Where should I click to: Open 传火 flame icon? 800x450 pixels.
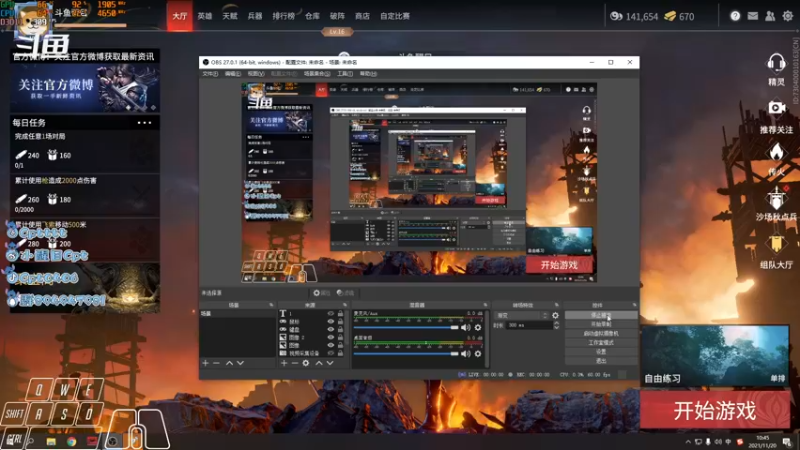776,152
